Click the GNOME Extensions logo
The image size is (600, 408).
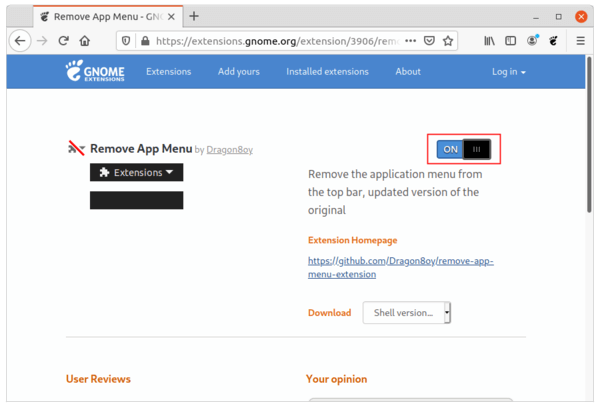[x=95, y=71]
